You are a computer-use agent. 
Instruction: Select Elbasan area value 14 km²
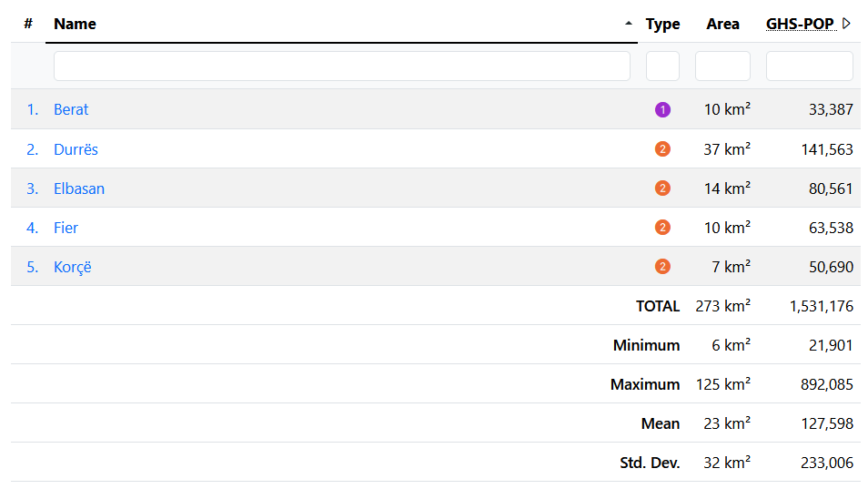click(x=727, y=188)
